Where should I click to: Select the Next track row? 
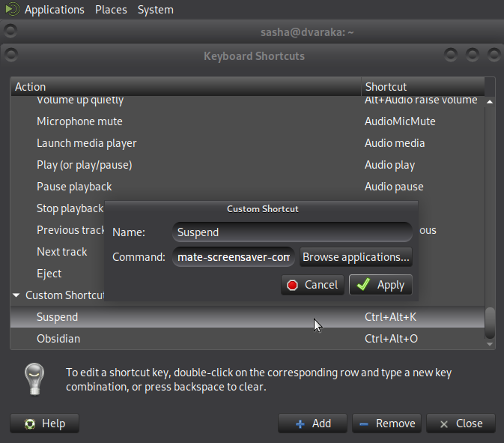tap(61, 252)
